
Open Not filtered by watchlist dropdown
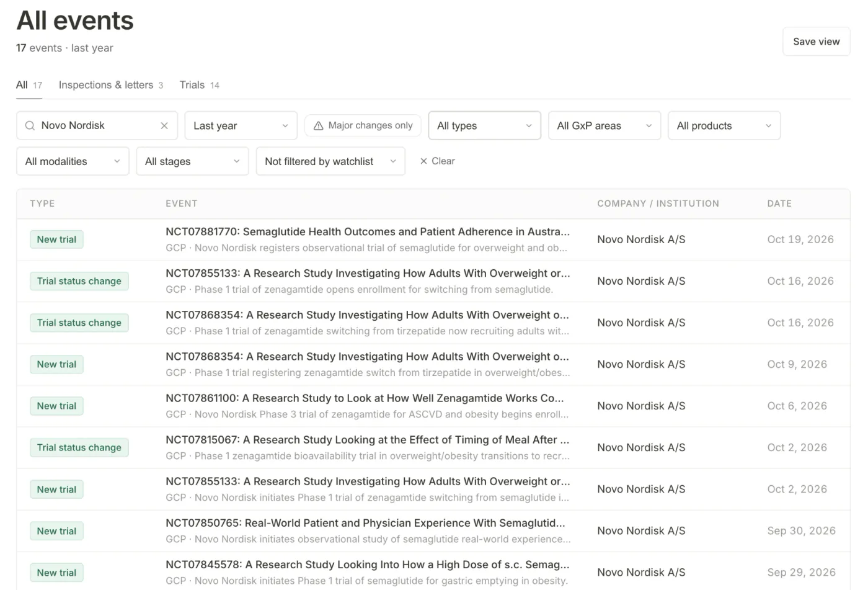(x=330, y=161)
